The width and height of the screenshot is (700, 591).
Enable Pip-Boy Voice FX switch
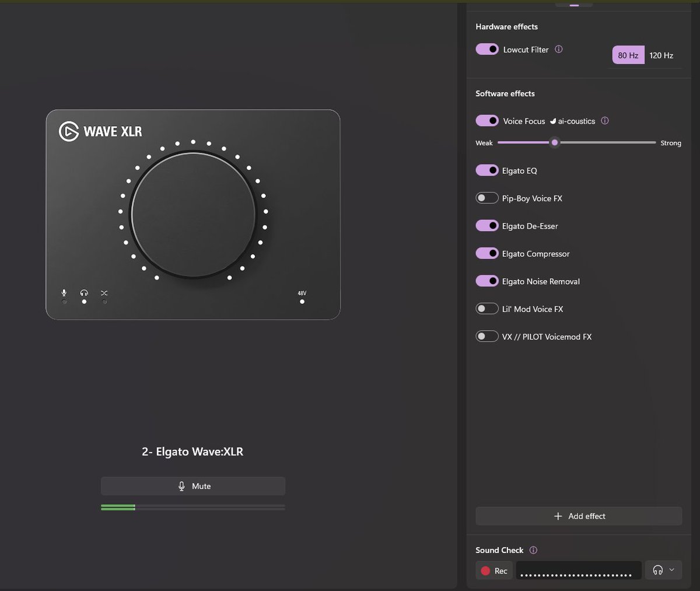[x=487, y=198]
